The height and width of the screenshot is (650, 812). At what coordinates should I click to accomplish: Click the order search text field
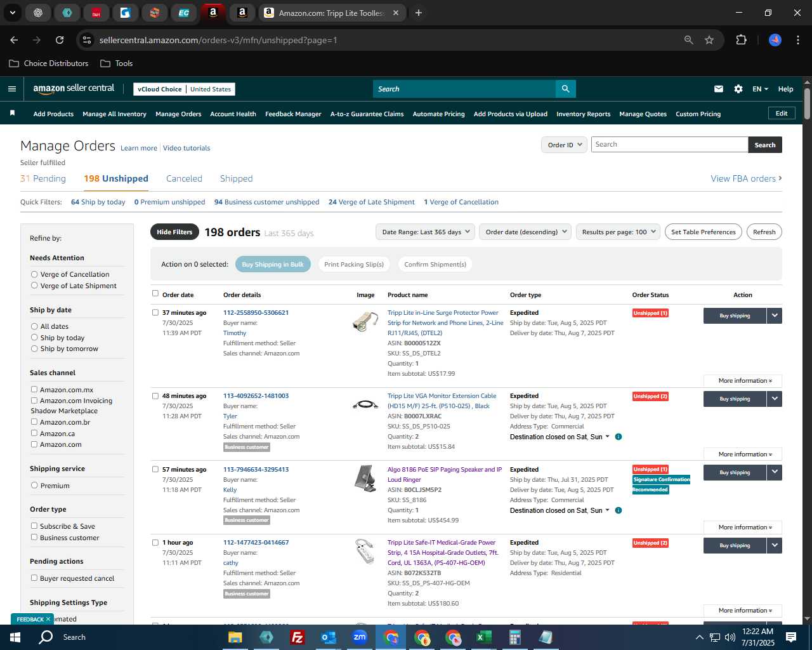[x=669, y=145]
